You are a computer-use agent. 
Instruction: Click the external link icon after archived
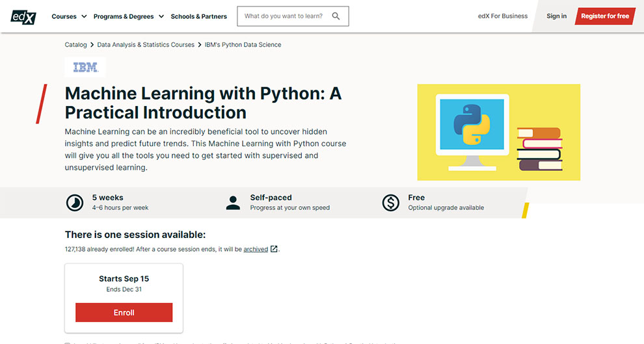274,249
